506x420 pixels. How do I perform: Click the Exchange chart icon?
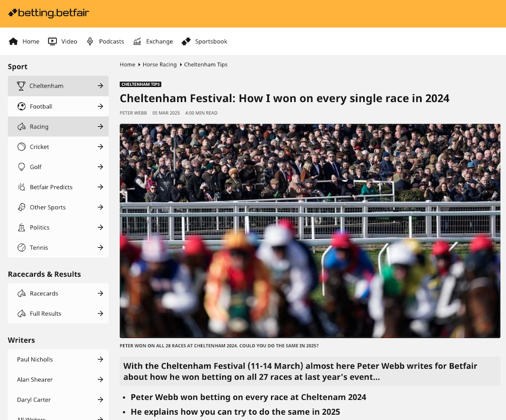click(137, 41)
